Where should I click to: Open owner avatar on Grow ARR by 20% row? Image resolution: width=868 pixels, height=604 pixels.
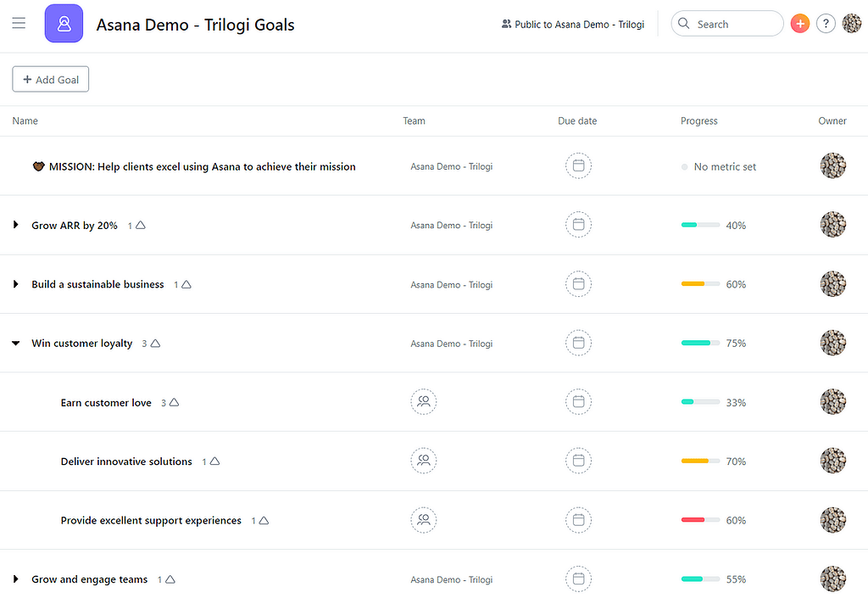point(832,225)
